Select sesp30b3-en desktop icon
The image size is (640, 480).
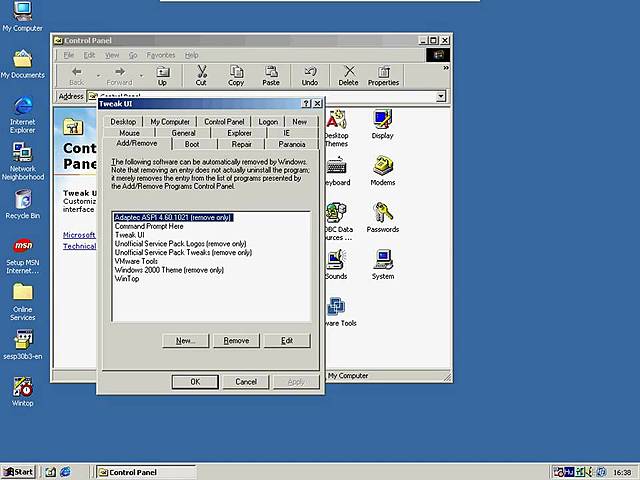tap(22, 345)
